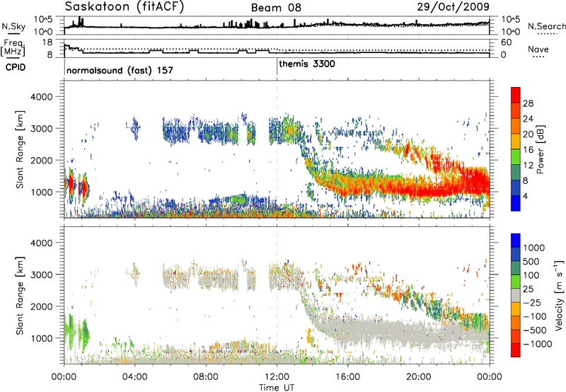Click the 'Nave' legend label

click(538, 50)
